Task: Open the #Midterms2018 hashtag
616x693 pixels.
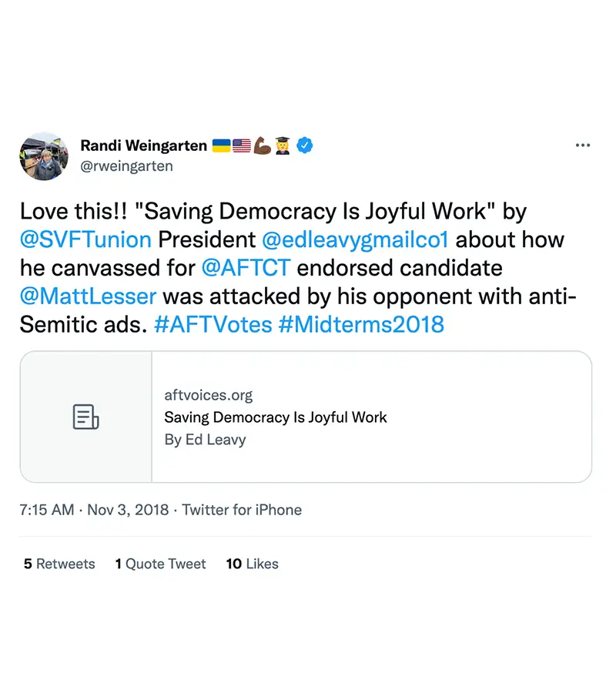Action: pyautogui.click(x=361, y=324)
